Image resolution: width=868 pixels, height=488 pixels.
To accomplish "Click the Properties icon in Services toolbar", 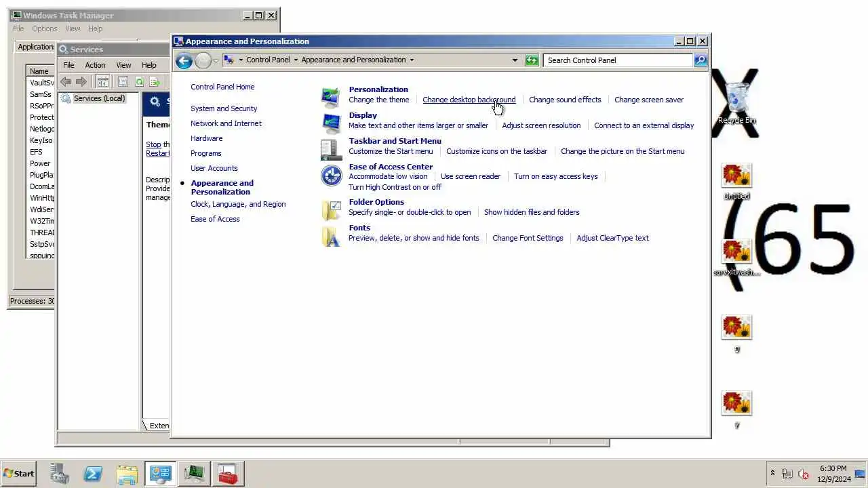I will click(x=123, y=82).
